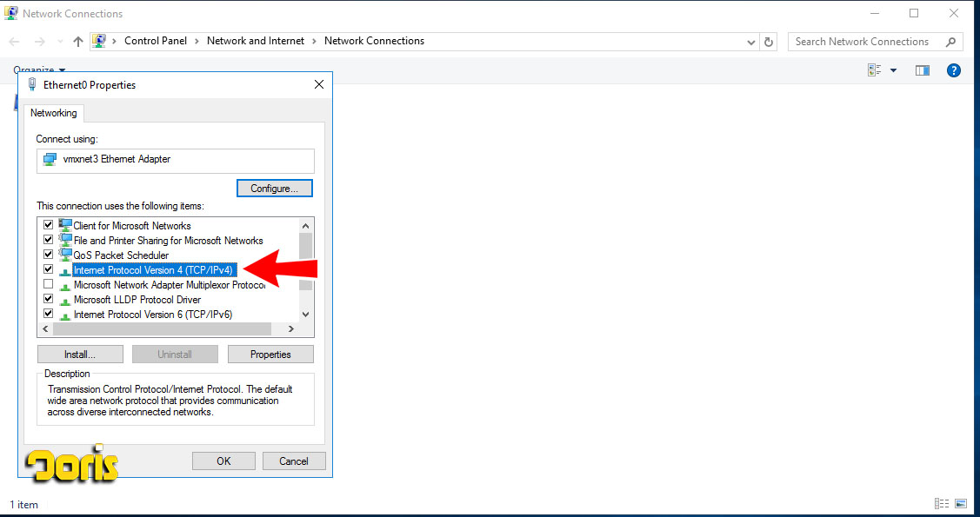This screenshot has width=980, height=517.
Task: Open Properties for the selected item
Action: click(270, 354)
